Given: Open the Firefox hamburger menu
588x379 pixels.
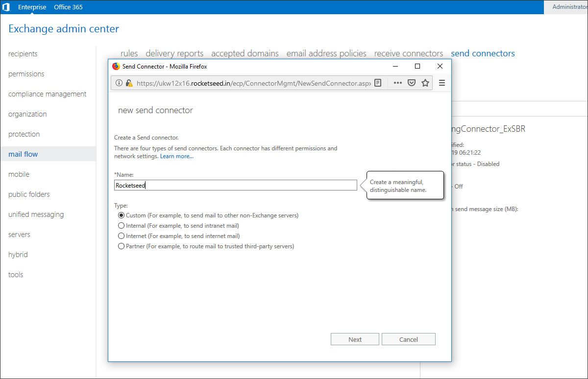Looking at the screenshot, I should pyautogui.click(x=442, y=83).
